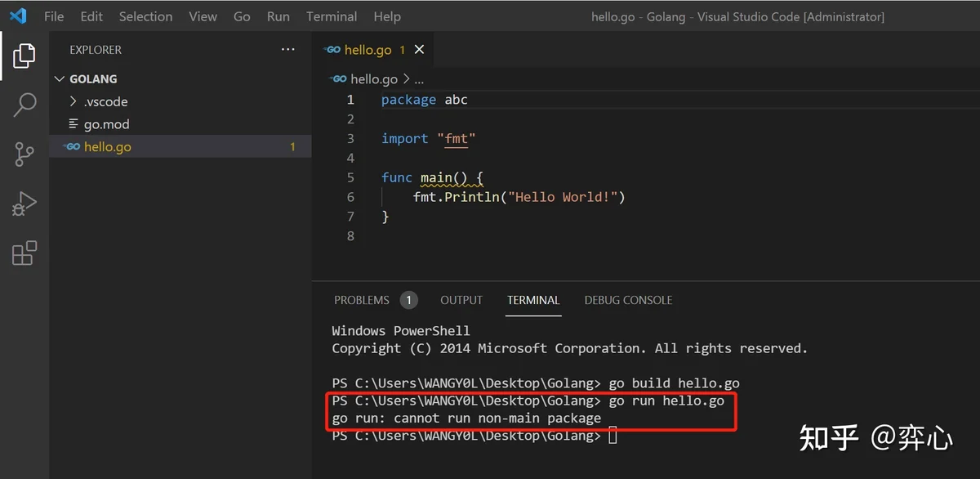Click the Problems count badge

click(x=409, y=300)
